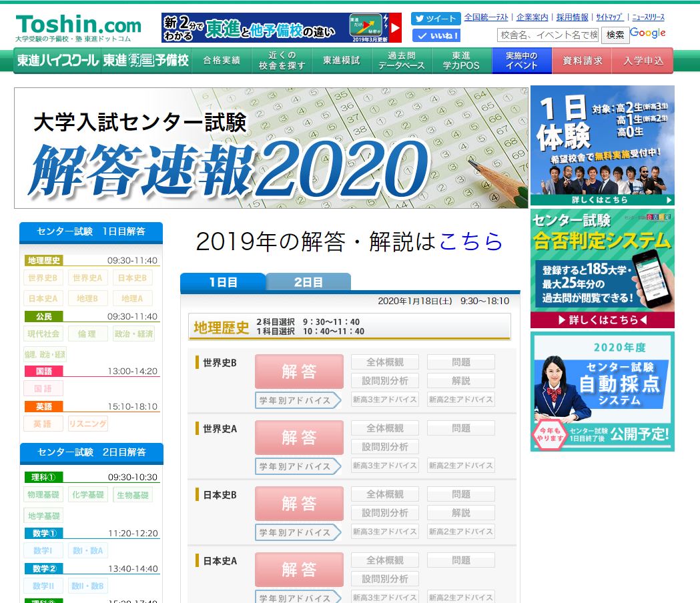
Task: Open the 自動採点システム banner
Action: click(x=602, y=392)
